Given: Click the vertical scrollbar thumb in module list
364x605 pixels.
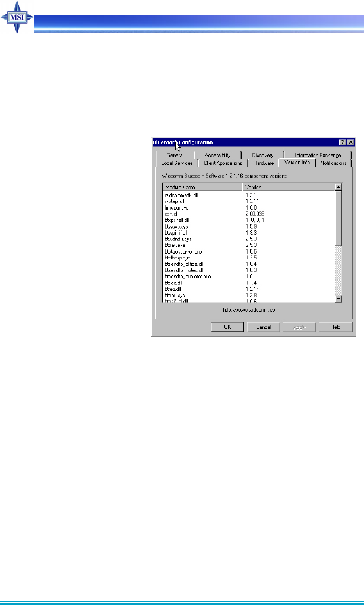Looking at the screenshot, I should pos(338,218).
